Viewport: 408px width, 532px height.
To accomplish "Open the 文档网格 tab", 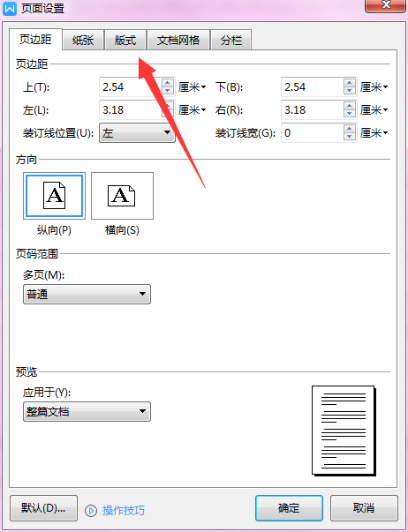I will point(178,40).
